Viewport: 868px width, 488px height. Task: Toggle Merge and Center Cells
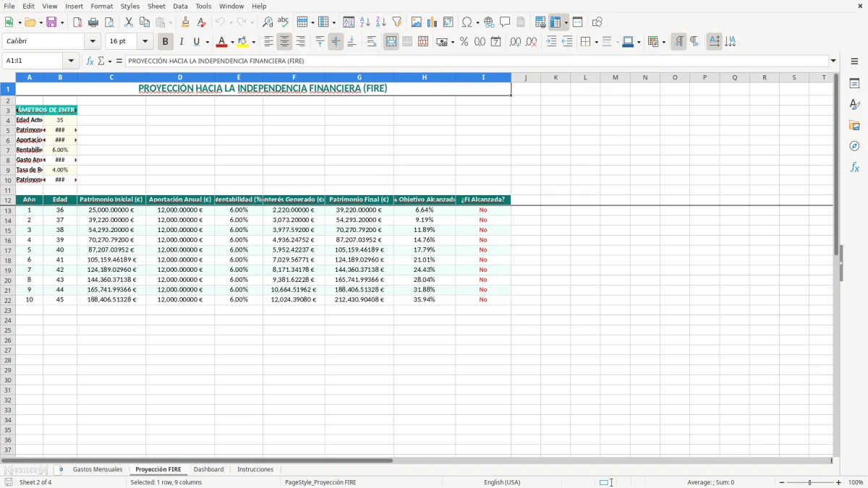pos(391,42)
